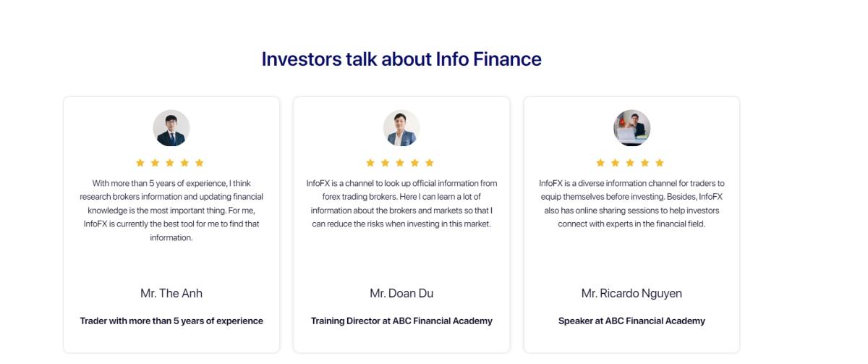
Task: Select first star in Mr. Doan Du's rating
Action: (370, 163)
